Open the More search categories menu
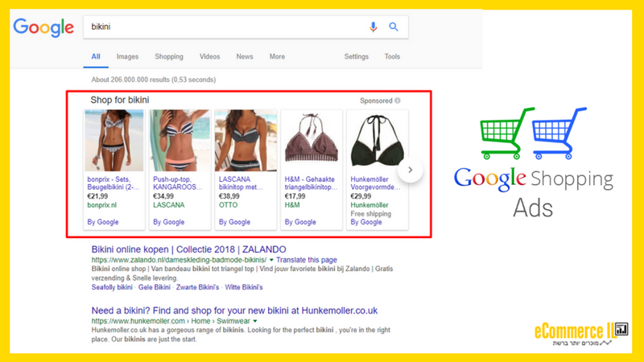Viewport: 644px width, 362px height. coord(277,56)
